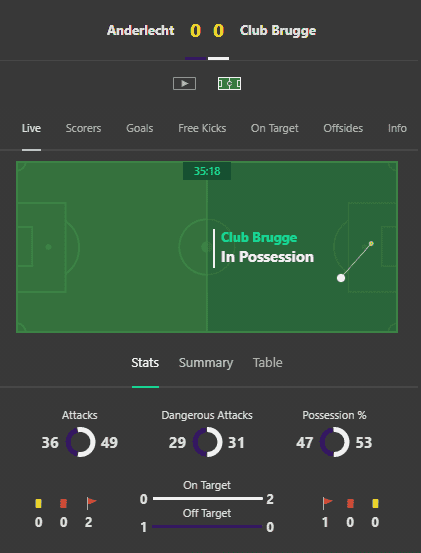Open the Info tab
This screenshot has height=553, width=421.
coord(397,128)
